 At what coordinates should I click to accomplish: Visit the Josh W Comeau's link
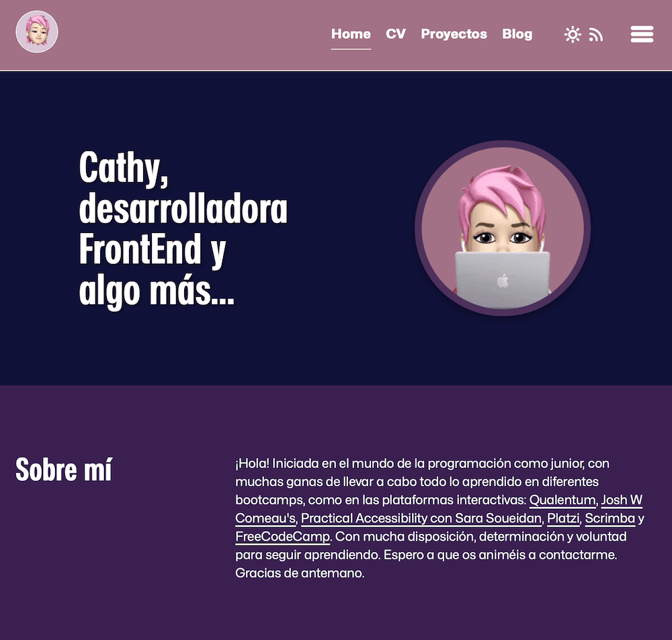click(x=622, y=500)
